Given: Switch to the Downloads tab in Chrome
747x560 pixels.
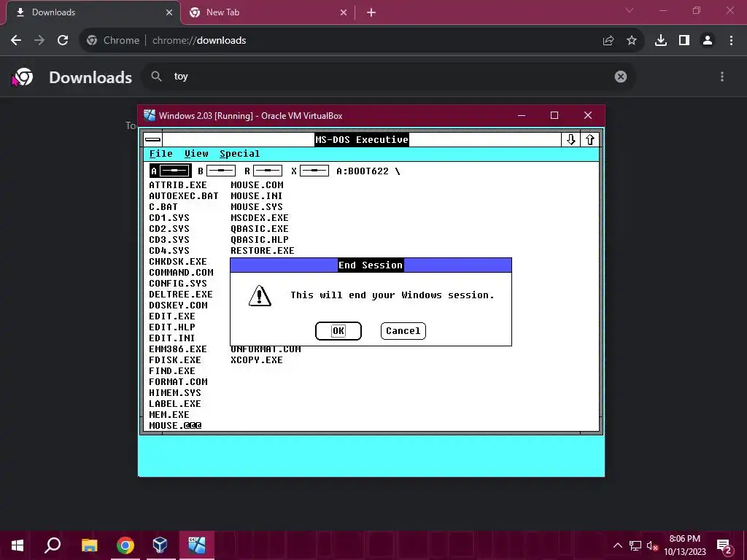Looking at the screenshot, I should click(x=93, y=12).
